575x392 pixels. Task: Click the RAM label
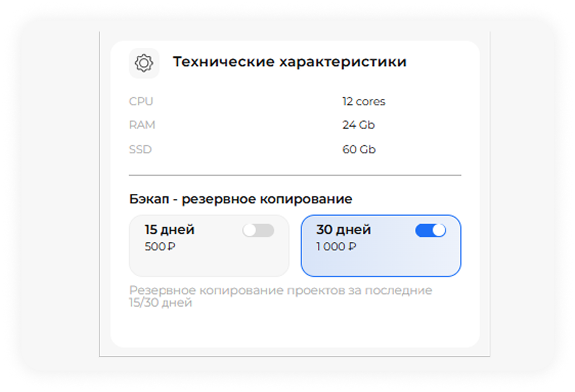[142, 125]
